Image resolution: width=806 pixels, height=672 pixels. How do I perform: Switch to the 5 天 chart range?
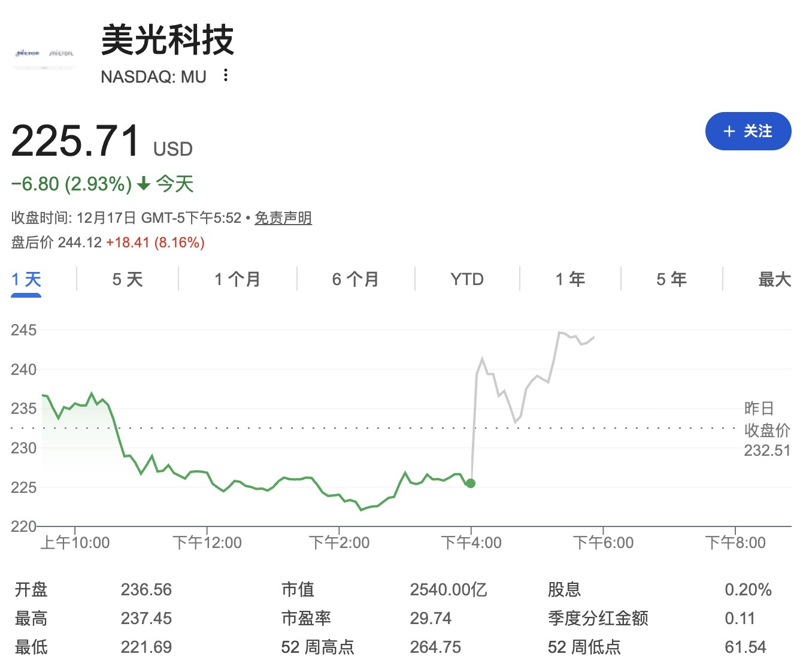(x=128, y=279)
